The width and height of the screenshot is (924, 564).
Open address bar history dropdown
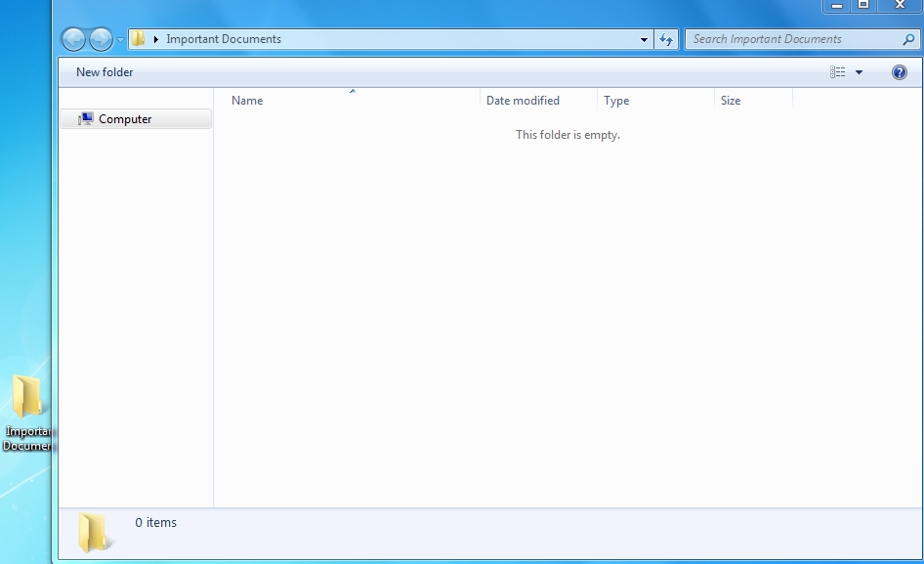tap(644, 39)
